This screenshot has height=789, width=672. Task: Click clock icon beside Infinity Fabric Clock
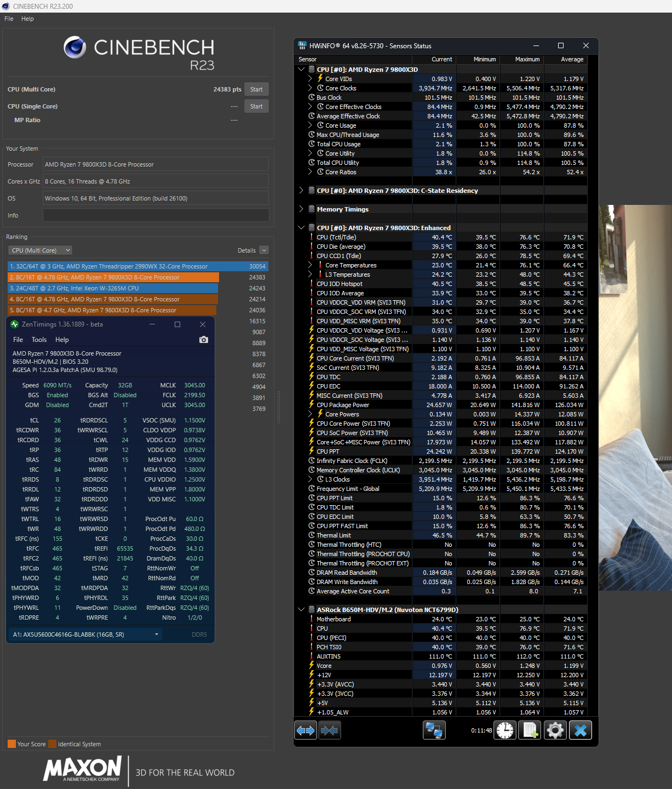[x=312, y=461]
